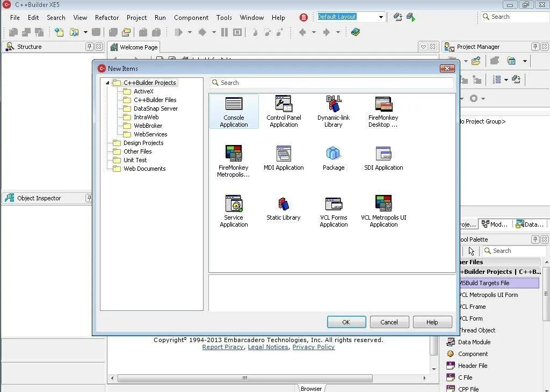Screen dimensions: 550x392
Task: Pin the Object Inspector panel
Action: [89, 198]
